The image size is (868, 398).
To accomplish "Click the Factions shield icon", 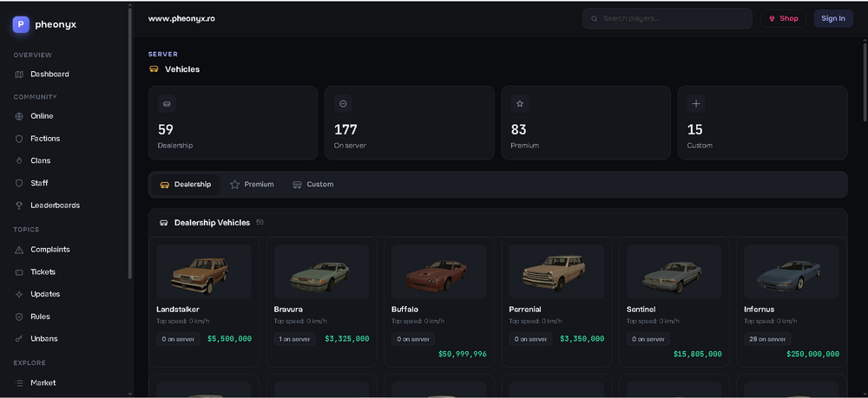I will tap(19, 139).
